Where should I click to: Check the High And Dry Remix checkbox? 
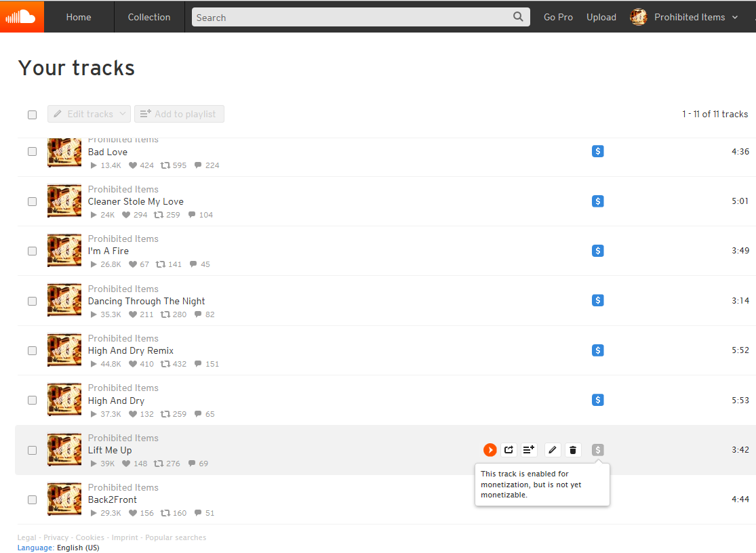click(33, 350)
